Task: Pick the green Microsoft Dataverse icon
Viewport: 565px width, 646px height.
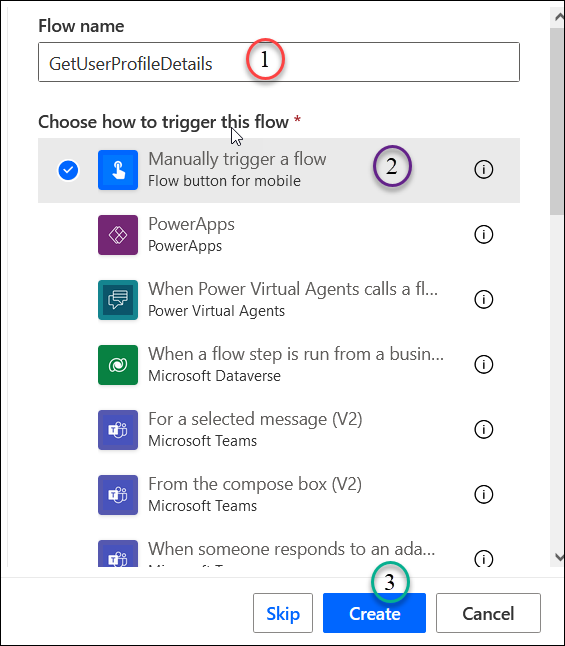Action: tap(118, 365)
